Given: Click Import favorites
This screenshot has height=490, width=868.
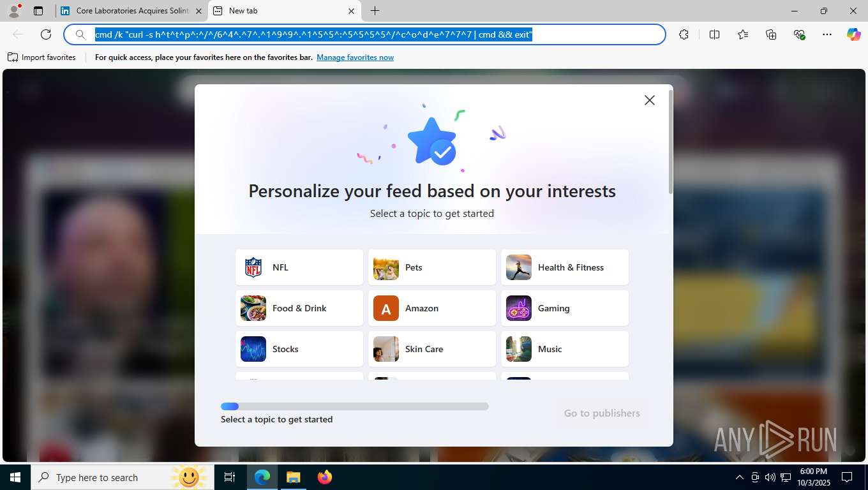Looking at the screenshot, I should [42, 57].
